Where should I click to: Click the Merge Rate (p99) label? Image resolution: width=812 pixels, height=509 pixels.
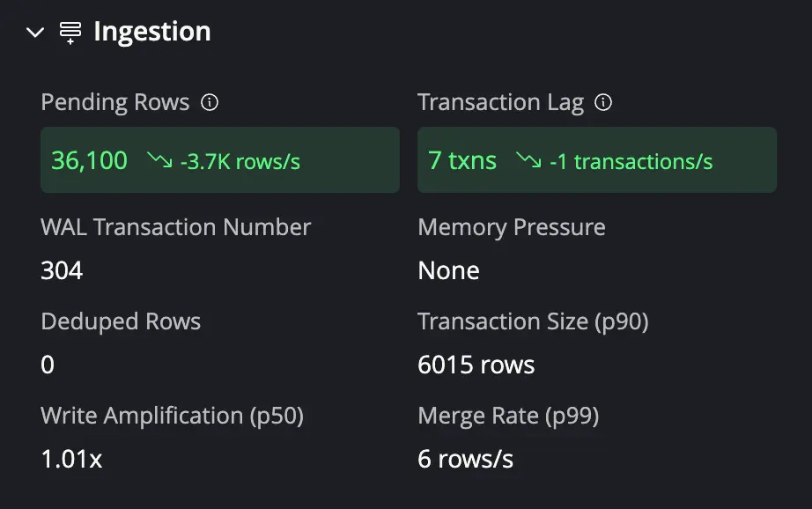pos(508,416)
